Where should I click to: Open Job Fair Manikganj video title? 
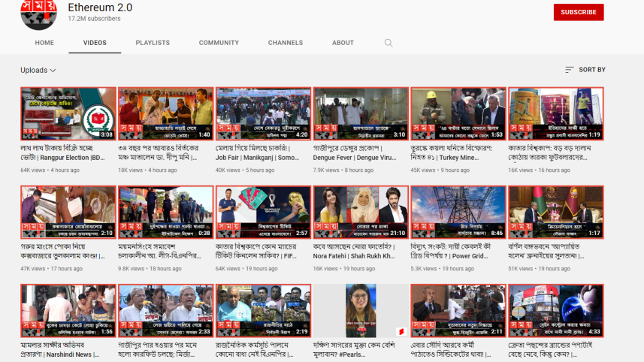(258, 152)
